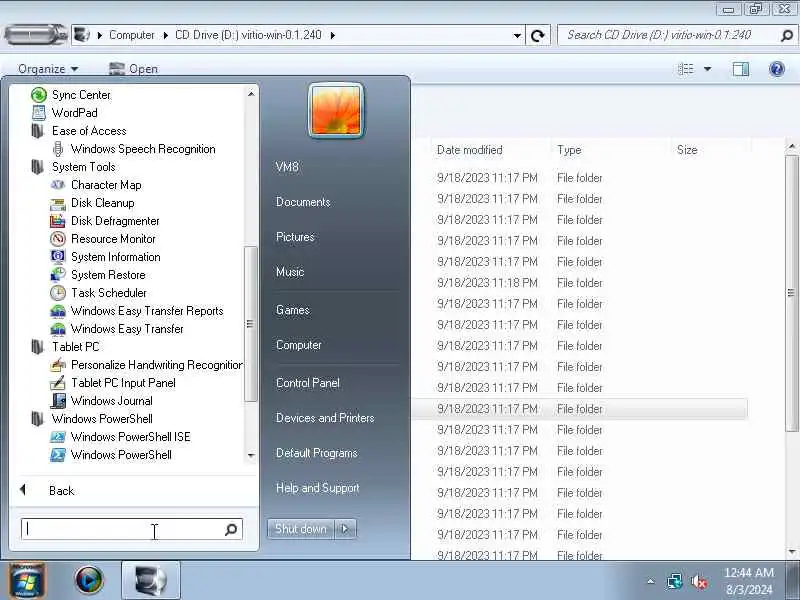Open the VM8 user folder link

click(x=287, y=167)
